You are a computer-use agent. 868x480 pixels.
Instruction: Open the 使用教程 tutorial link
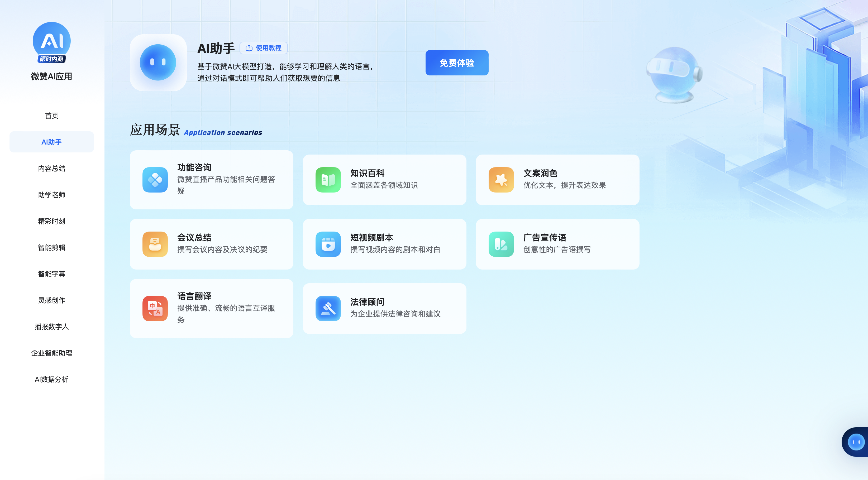pyautogui.click(x=264, y=48)
